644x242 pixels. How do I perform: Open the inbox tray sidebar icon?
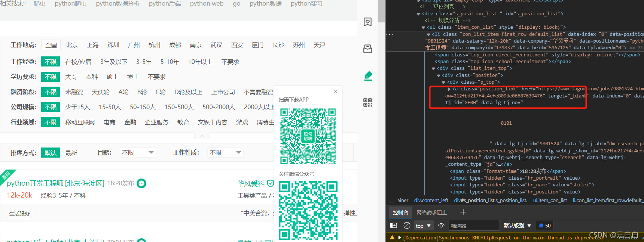point(368,49)
